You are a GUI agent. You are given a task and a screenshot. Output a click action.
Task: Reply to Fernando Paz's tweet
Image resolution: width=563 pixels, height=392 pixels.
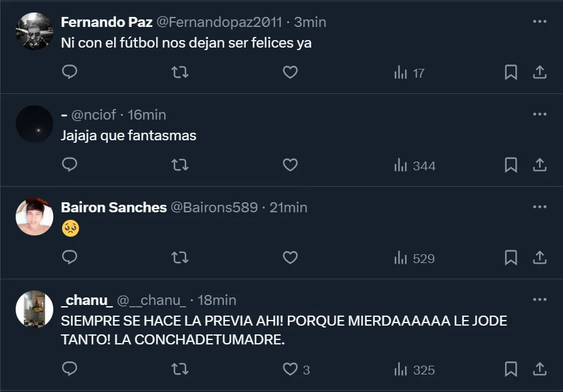click(70, 73)
